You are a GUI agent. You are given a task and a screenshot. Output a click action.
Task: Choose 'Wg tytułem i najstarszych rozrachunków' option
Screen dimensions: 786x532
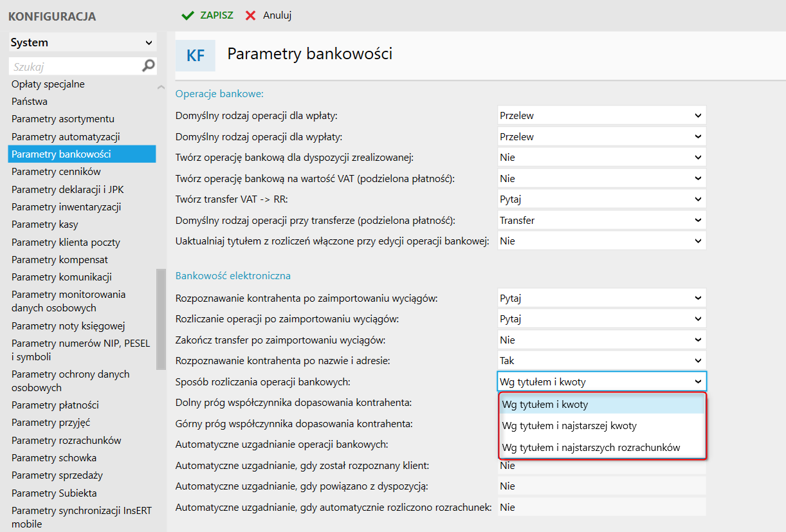coord(590,448)
